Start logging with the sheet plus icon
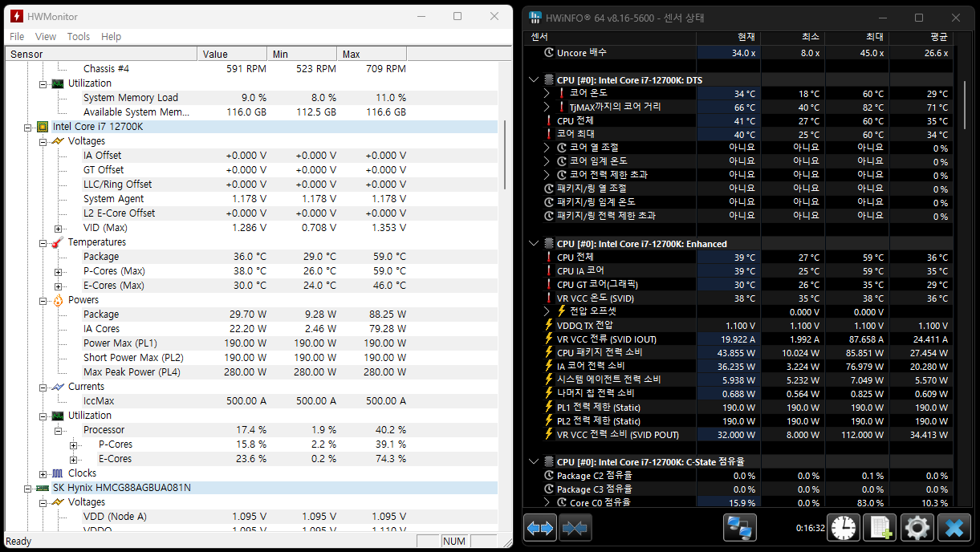 pyautogui.click(x=880, y=528)
